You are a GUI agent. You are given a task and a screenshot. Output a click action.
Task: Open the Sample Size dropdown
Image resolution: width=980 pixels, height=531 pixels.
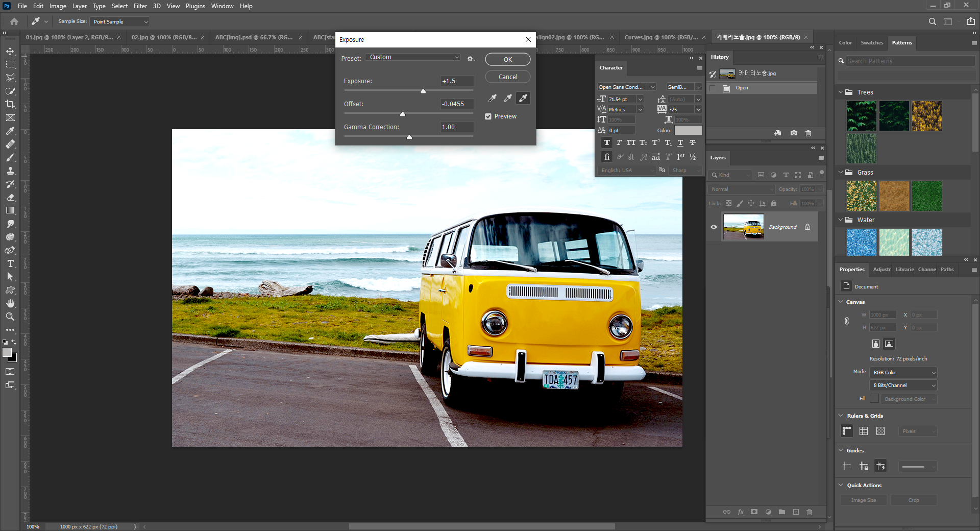(x=120, y=21)
